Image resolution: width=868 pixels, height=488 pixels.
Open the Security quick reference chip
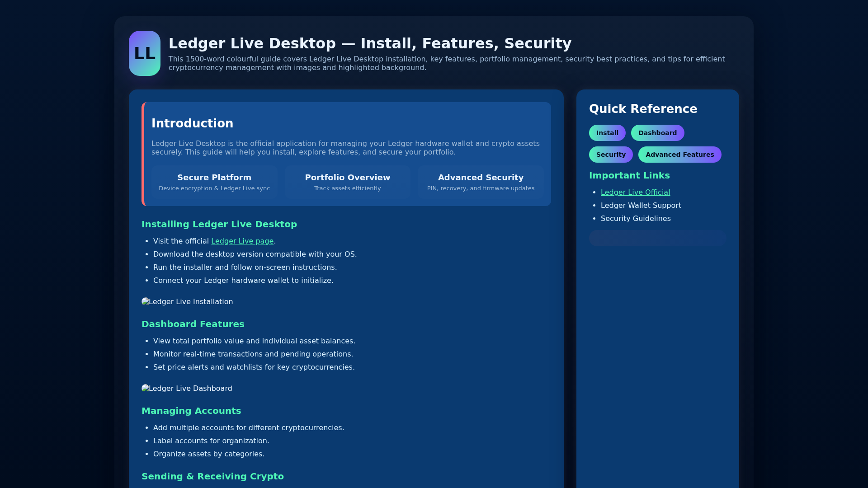pos(611,155)
